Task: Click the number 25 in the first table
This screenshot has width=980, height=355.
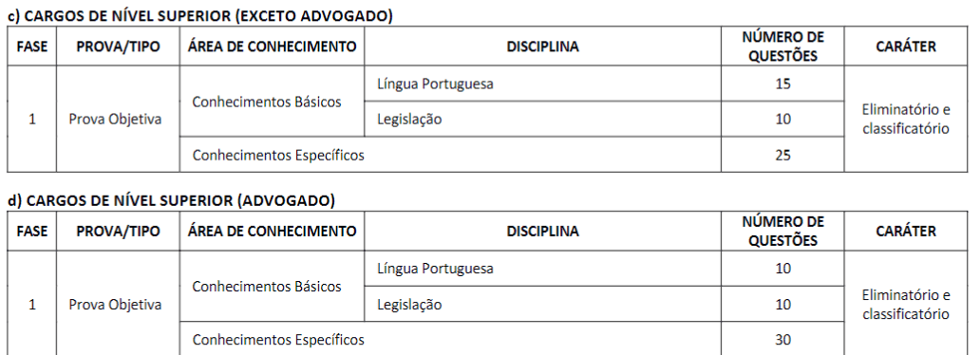Action: (x=782, y=155)
